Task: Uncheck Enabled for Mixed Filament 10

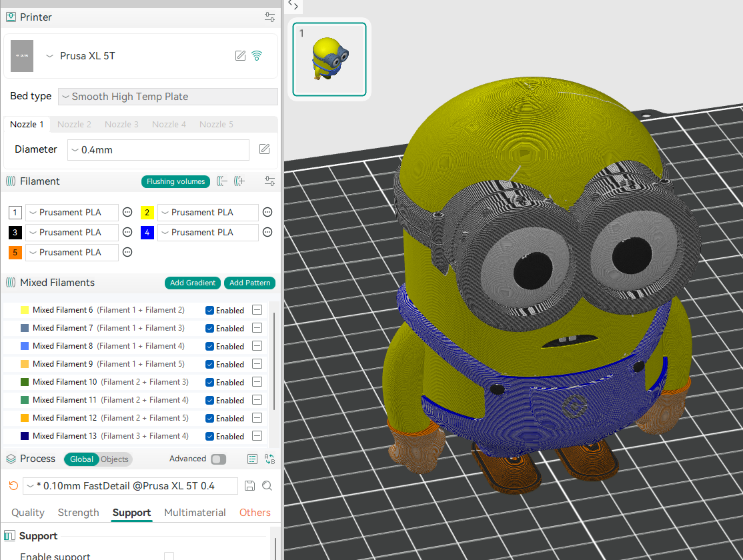Action: click(209, 383)
